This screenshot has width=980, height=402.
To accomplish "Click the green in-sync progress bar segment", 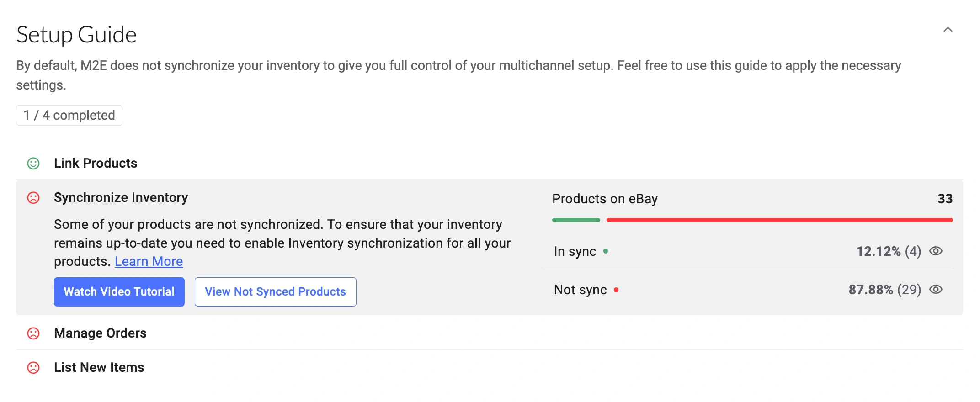I will [576, 220].
